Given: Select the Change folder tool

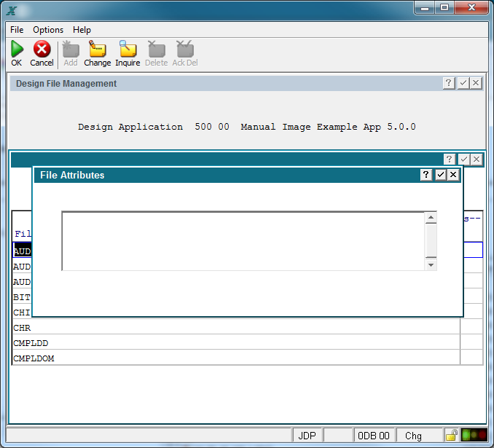Looking at the screenshot, I should 98,49.
